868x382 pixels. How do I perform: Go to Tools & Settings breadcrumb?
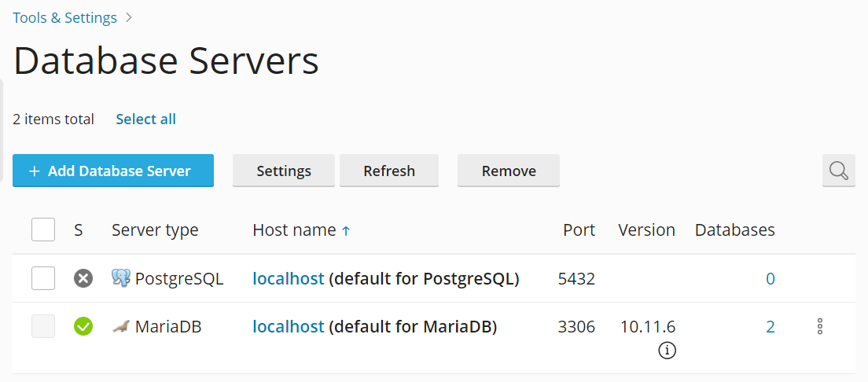click(x=64, y=17)
